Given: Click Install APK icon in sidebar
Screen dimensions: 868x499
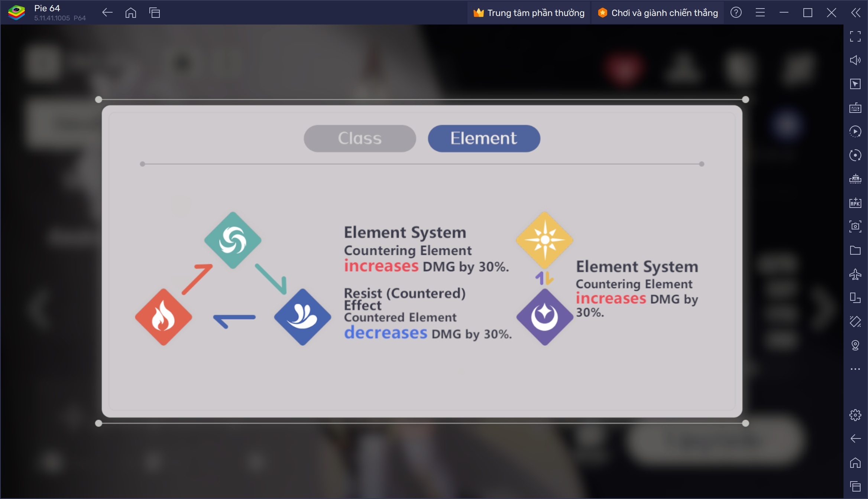Looking at the screenshot, I should click(855, 203).
